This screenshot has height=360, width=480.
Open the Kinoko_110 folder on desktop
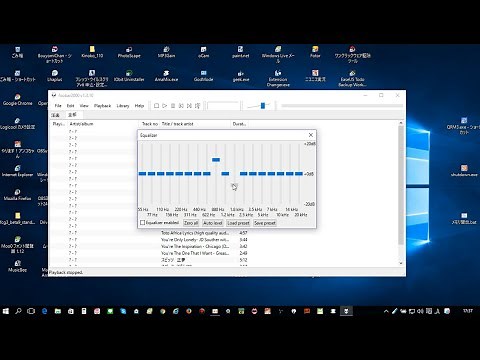[x=92, y=52]
